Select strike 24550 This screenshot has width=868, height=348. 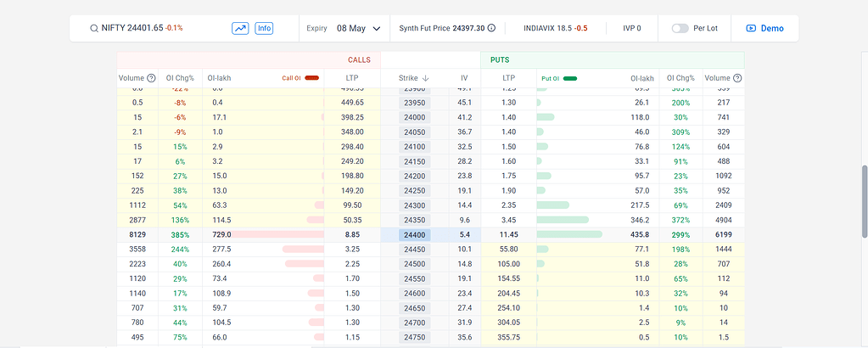[415, 278]
